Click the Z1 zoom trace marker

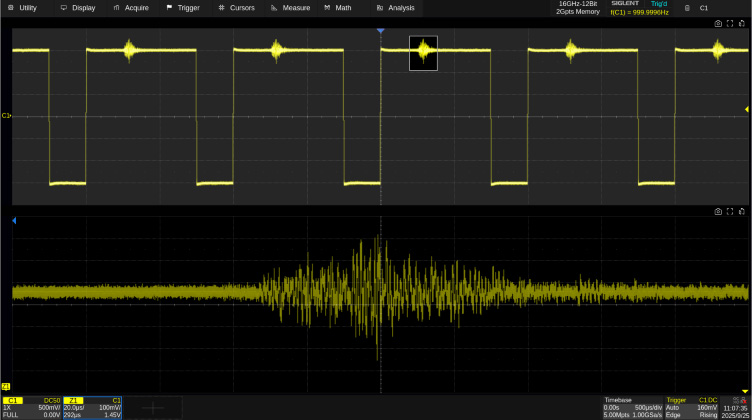pyautogui.click(x=6, y=386)
